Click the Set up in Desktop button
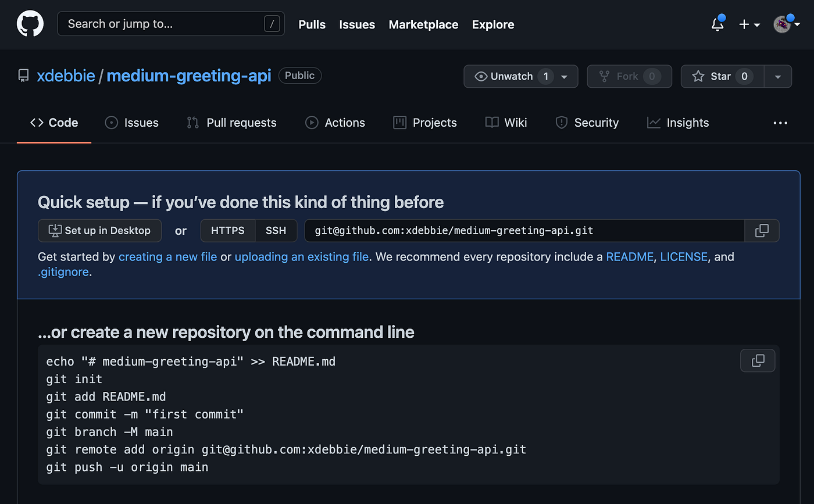Screen dimensions: 814x504 click(99, 231)
